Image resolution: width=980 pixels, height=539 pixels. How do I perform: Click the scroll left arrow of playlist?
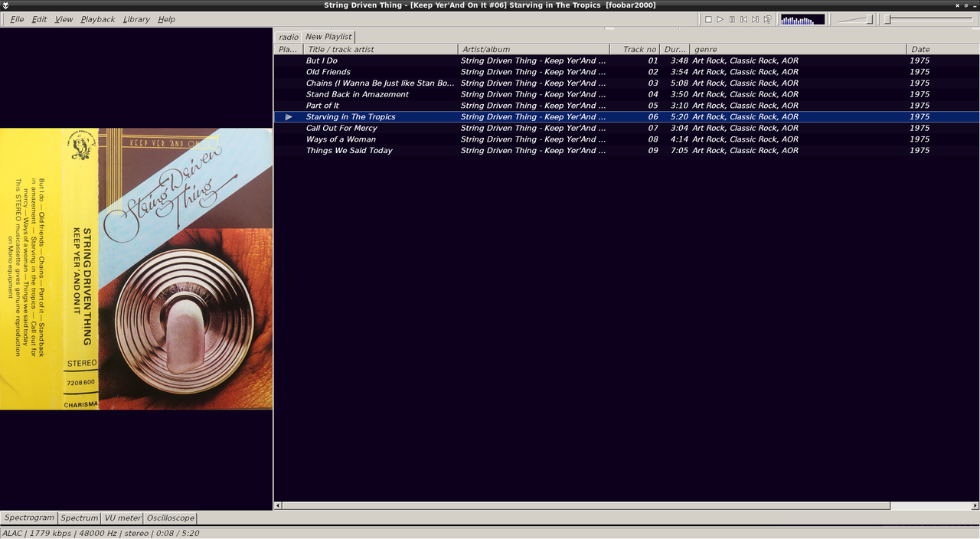tap(278, 505)
